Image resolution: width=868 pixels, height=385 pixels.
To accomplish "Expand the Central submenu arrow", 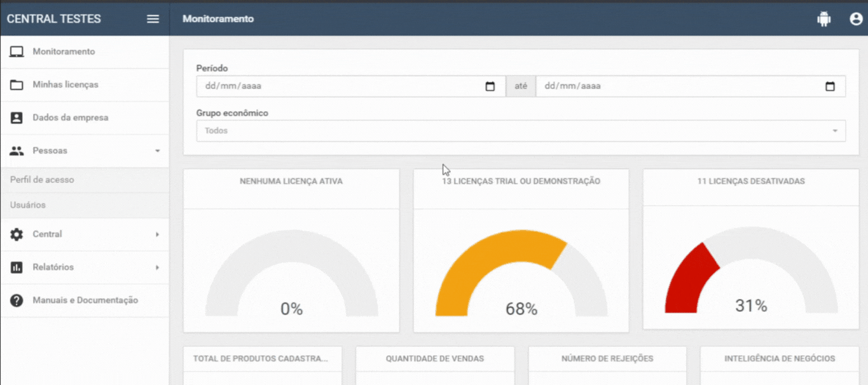I will [x=157, y=234].
